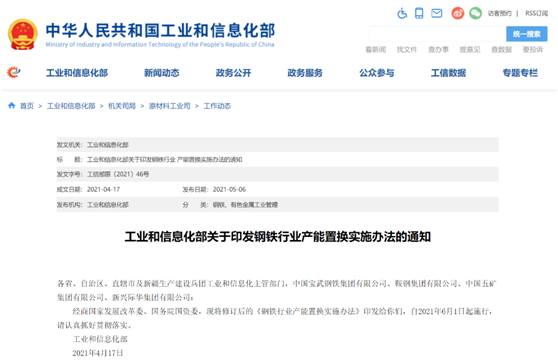
Task: Open the 机关司局 breadcrumb link
Action: (x=122, y=106)
